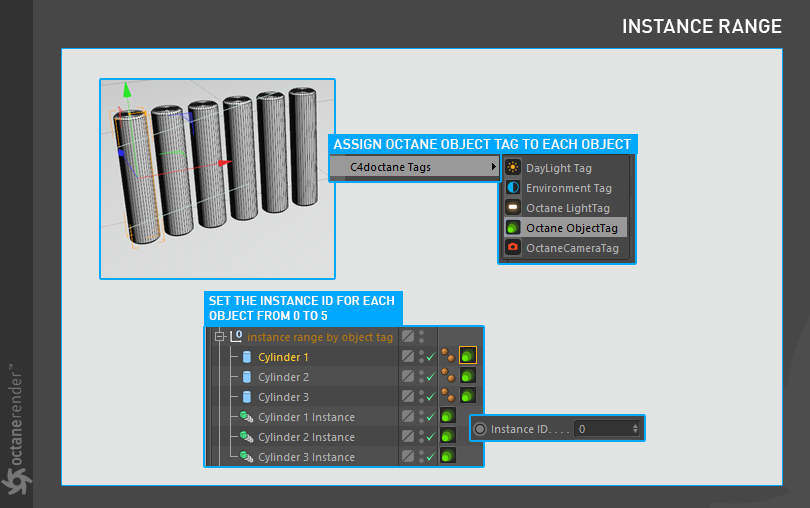Click the layer square of Cylinder 2

coord(408,376)
